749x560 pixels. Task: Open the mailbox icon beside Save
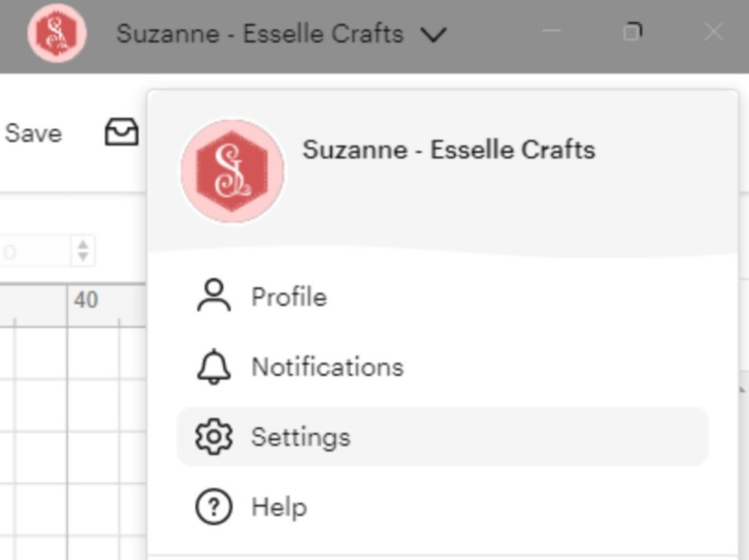121,132
